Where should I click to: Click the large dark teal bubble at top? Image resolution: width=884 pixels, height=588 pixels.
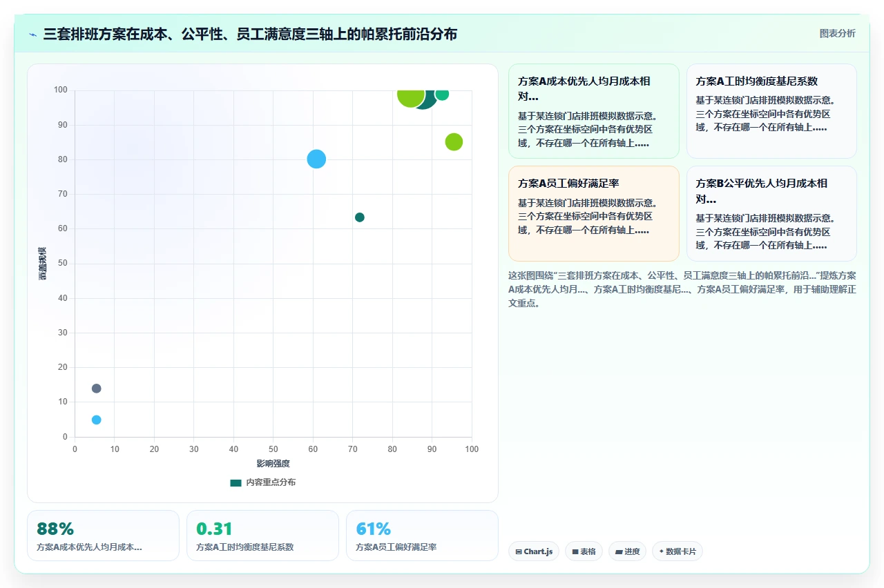[x=427, y=101]
